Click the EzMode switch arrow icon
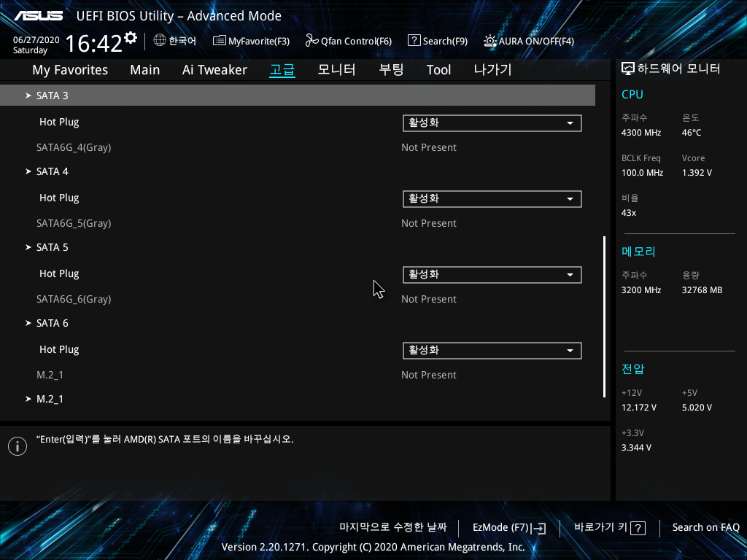747x560 pixels. [x=539, y=528]
